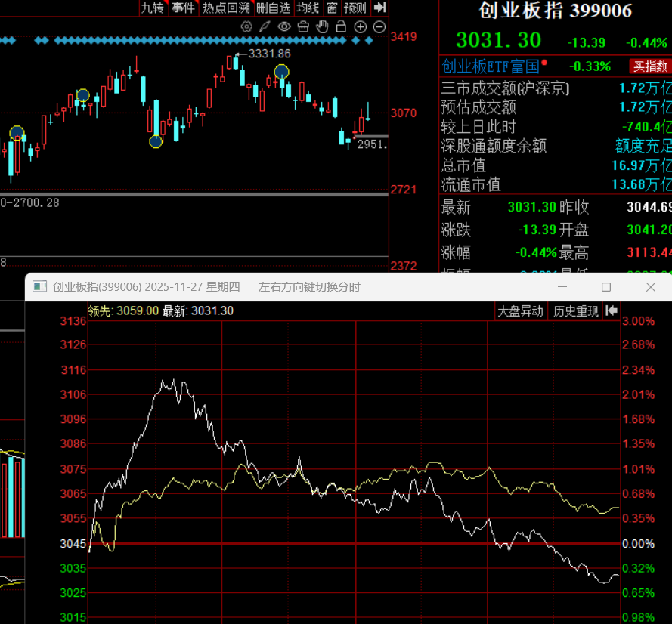Click the candlestick icon in the 分时 window titlebar
Viewport: 672px width, 624px height.
pyautogui.click(x=39, y=287)
